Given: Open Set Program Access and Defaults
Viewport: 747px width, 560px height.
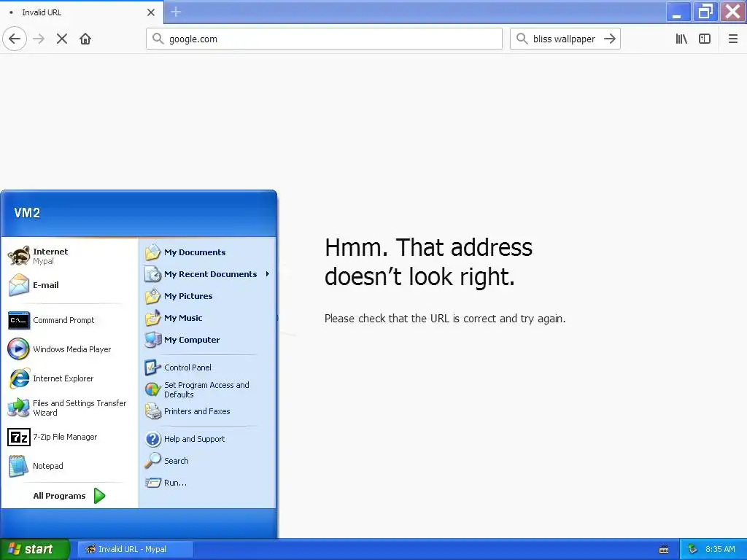Looking at the screenshot, I should (208, 389).
